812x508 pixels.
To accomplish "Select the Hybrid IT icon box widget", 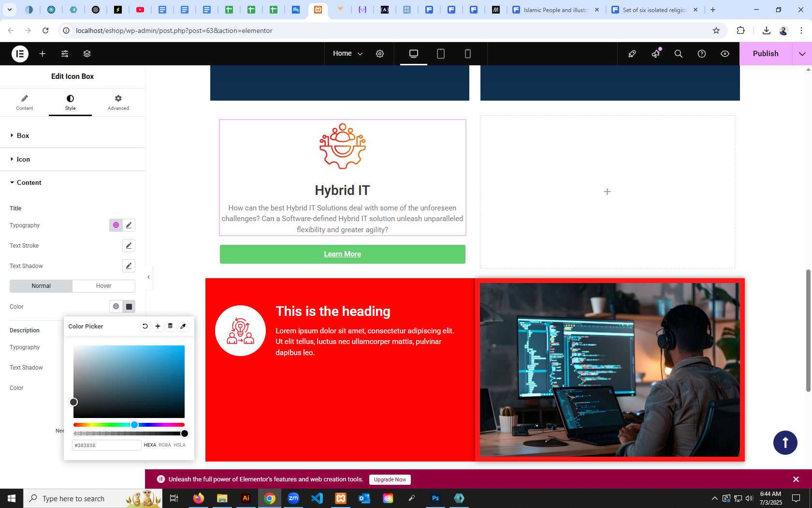I will pyautogui.click(x=342, y=178).
